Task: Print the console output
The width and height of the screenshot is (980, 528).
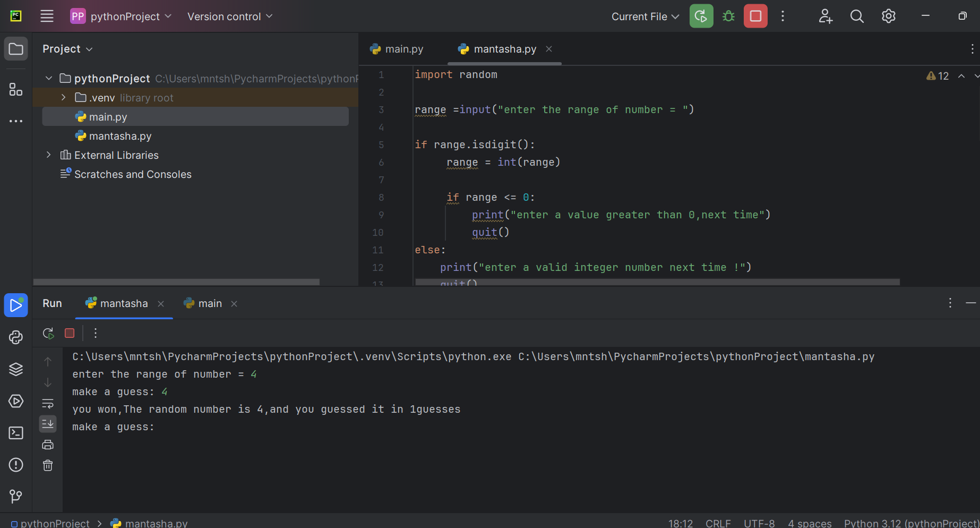Action: (x=48, y=445)
